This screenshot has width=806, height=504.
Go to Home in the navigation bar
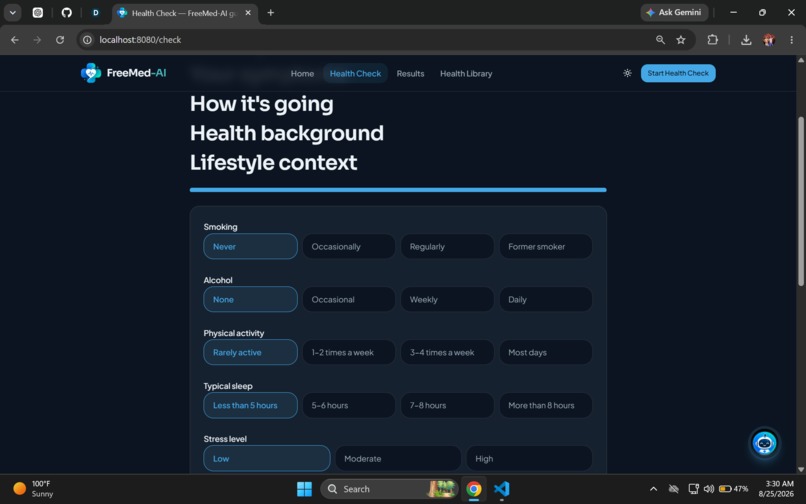[x=302, y=74]
